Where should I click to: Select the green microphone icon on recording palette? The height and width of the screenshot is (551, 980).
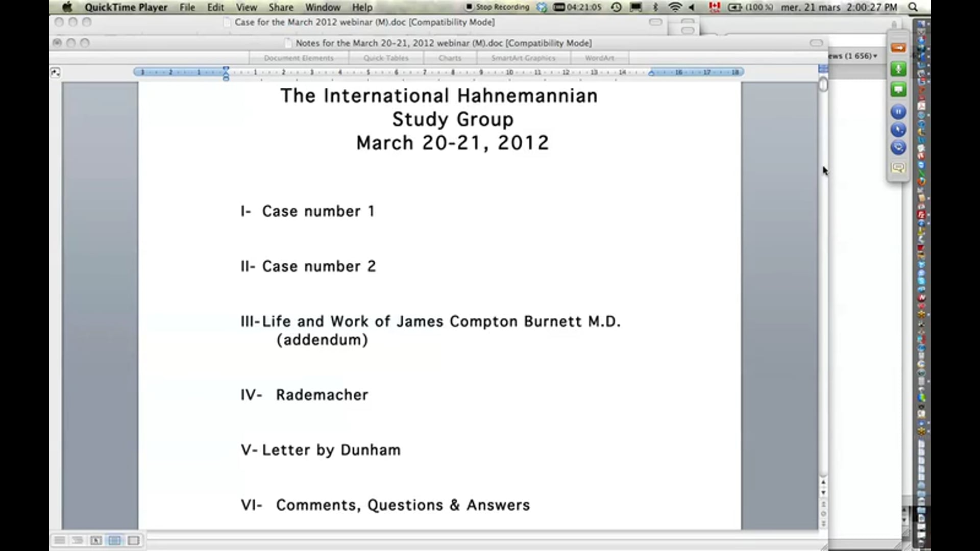[898, 69]
